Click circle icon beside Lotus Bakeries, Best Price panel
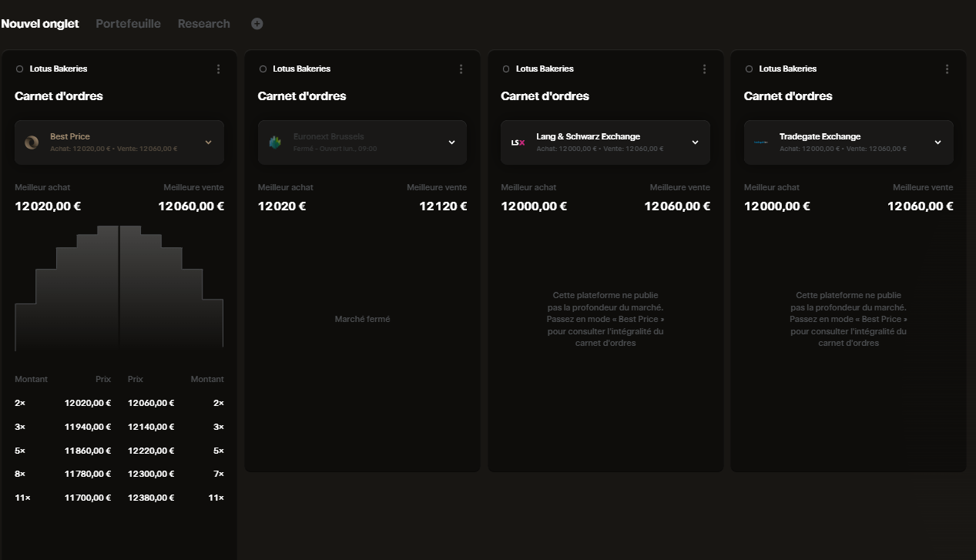976x560 pixels. click(19, 69)
